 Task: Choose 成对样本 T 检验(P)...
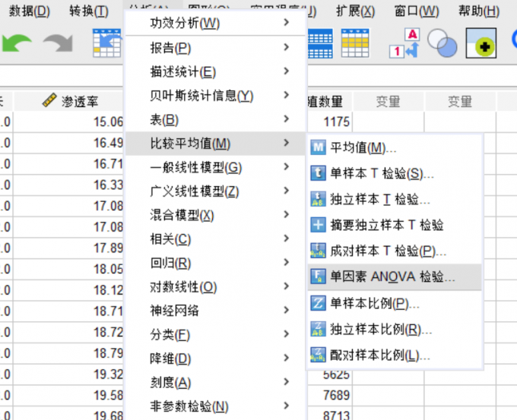[x=395, y=251]
